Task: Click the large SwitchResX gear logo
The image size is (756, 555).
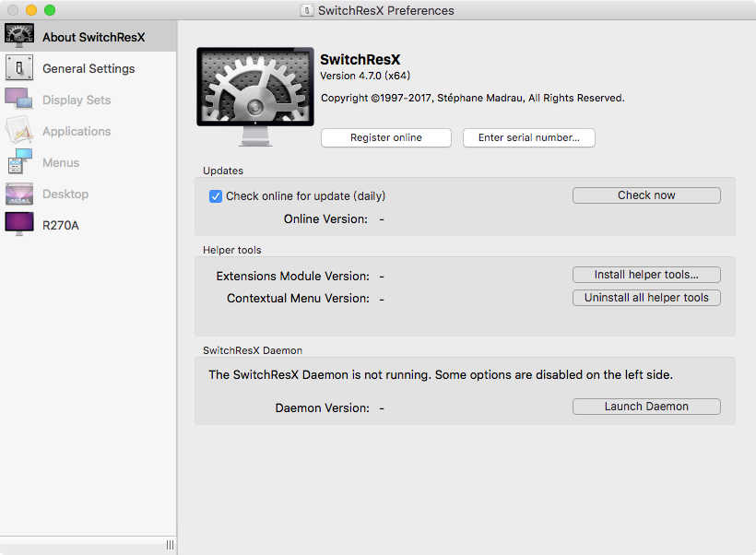Action: coord(255,97)
